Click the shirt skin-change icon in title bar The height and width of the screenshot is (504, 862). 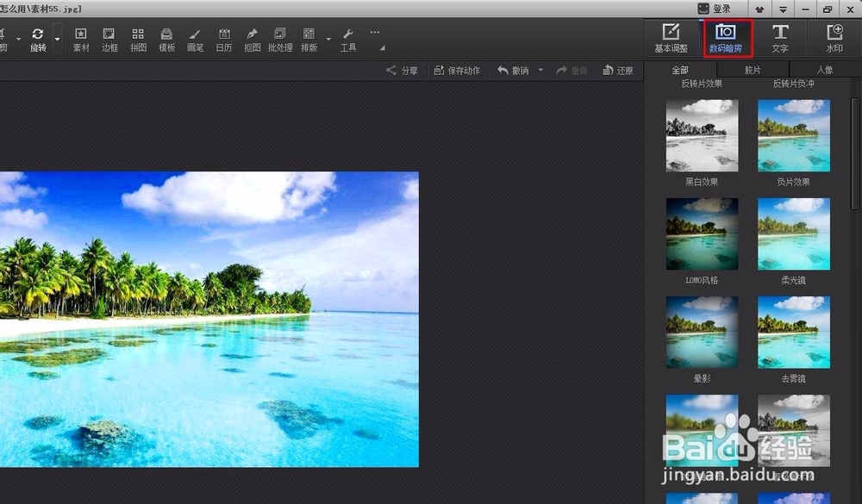coord(759,9)
